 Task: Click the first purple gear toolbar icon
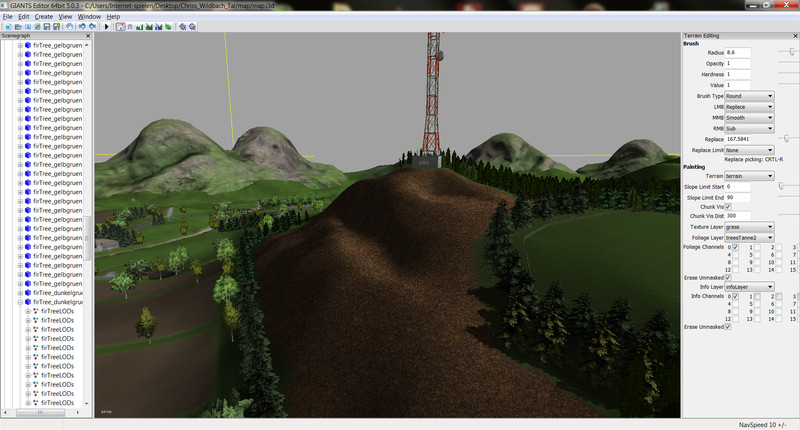tap(183, 27)
